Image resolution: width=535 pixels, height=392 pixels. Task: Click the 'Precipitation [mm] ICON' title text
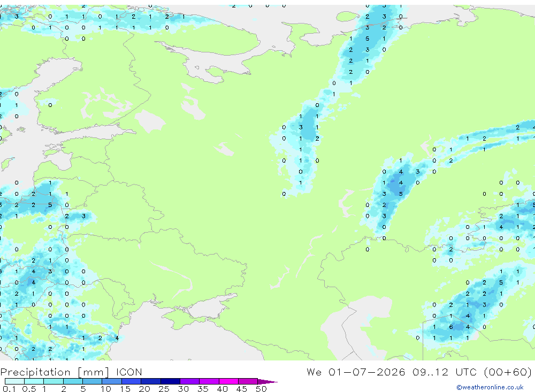click(71, 372)
